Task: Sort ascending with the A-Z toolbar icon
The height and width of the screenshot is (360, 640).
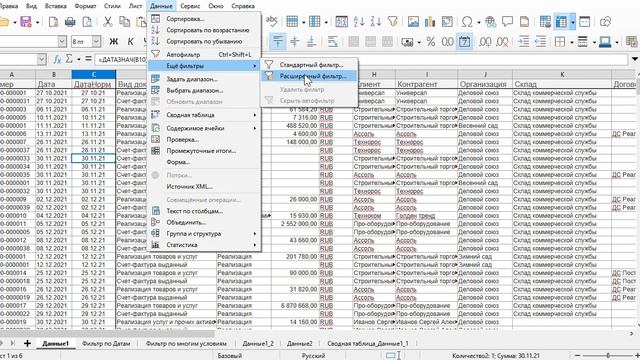Action: click(359, 21)
